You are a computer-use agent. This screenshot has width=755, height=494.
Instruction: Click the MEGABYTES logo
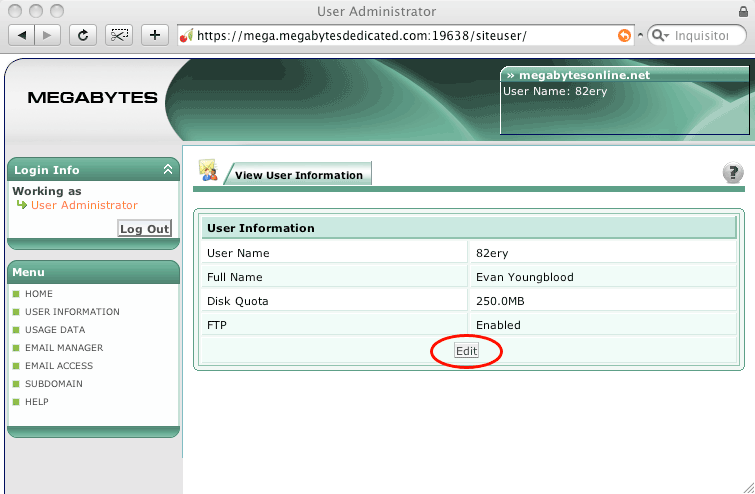click(x=92, y=98)
